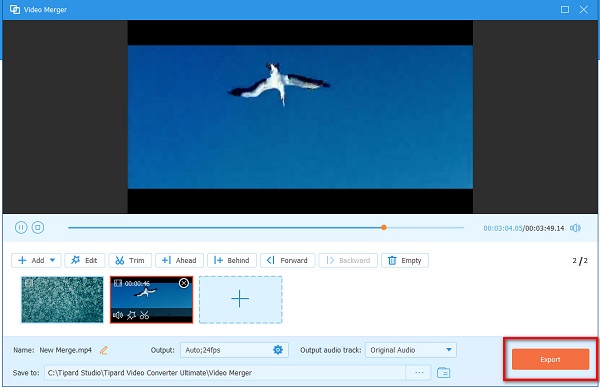Click the orange Export button
600x387 pixels.
click(x=551, y=359)
